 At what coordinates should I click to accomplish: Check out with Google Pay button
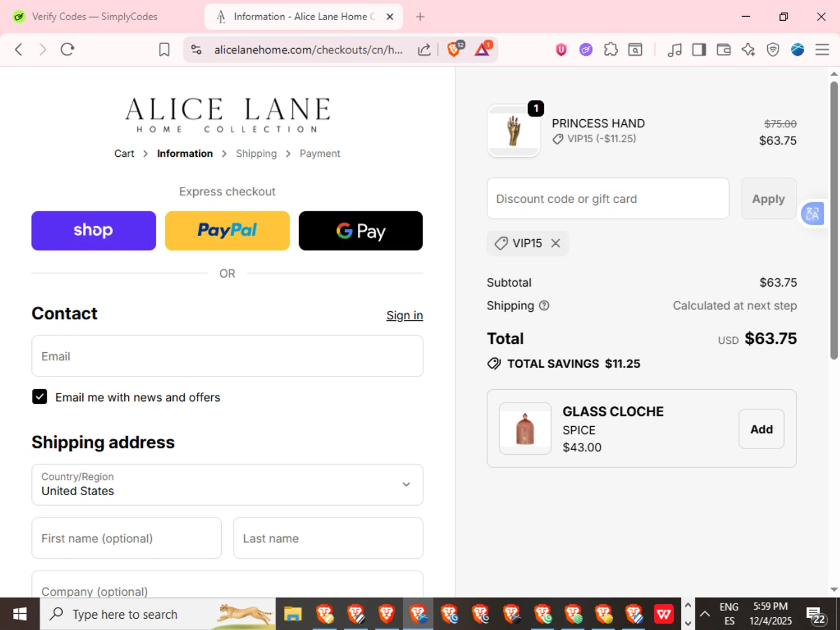(361, 231)
